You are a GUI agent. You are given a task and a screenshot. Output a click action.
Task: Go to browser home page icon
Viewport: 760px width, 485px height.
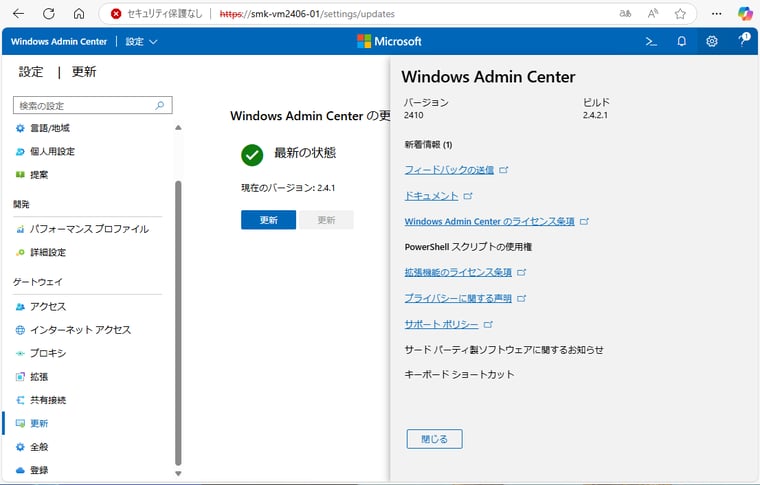79,14
